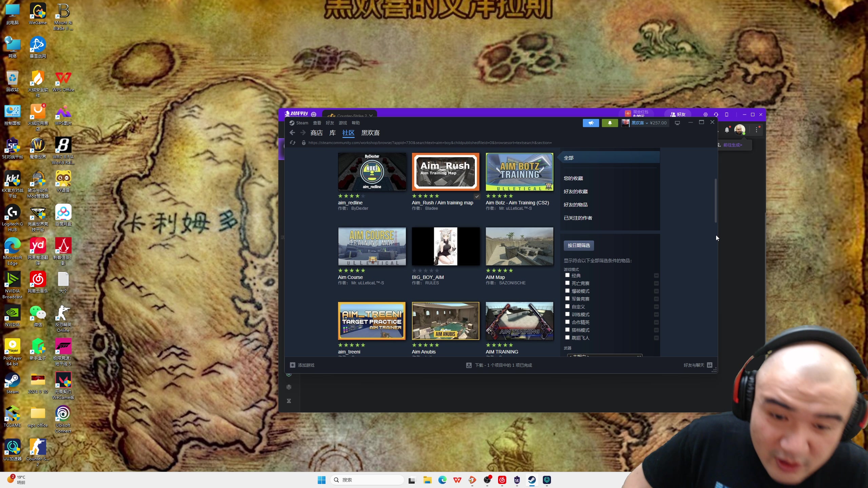Go forward using Steam's forward arrow
The height and width of the screenshot is (488, 868).
[x=303, y=133]
